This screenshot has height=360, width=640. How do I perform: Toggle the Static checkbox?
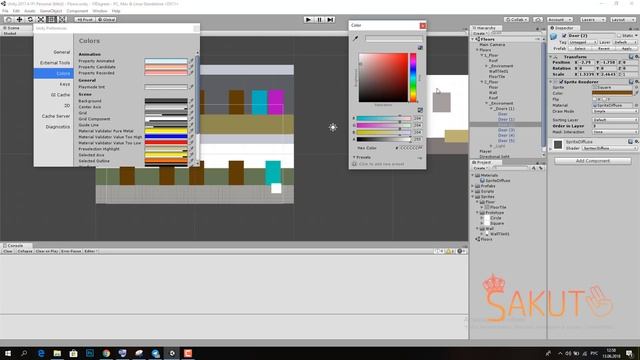point(620,36)
